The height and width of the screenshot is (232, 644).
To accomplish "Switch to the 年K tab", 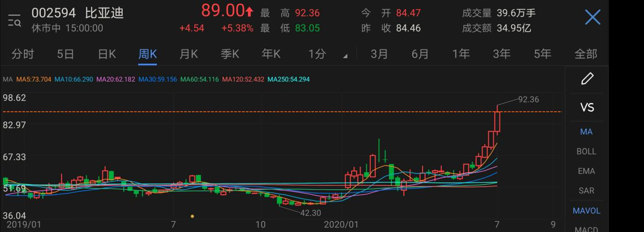I will (271, 54).
